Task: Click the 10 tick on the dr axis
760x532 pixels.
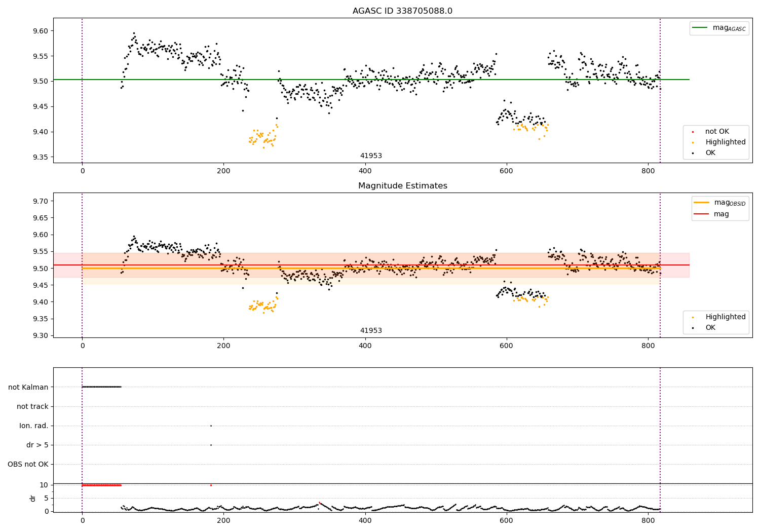Action: tap(44, 485)
